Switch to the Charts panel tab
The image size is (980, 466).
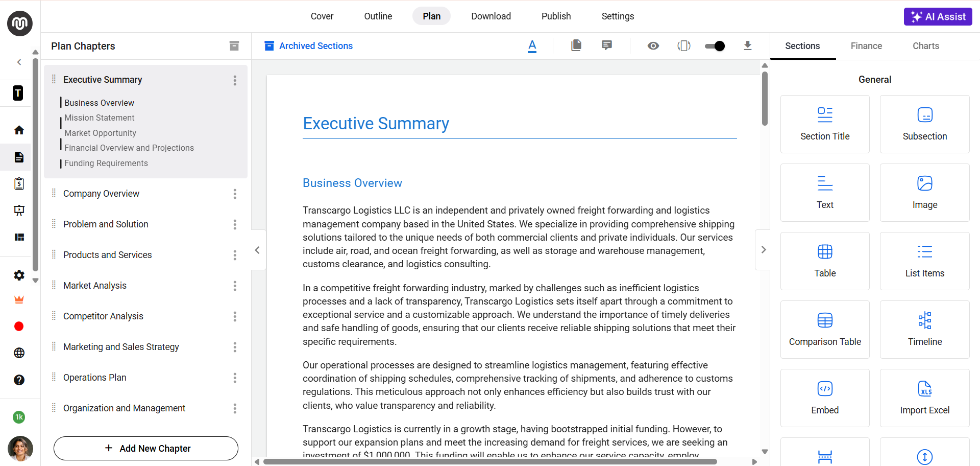tap(926, 46)
